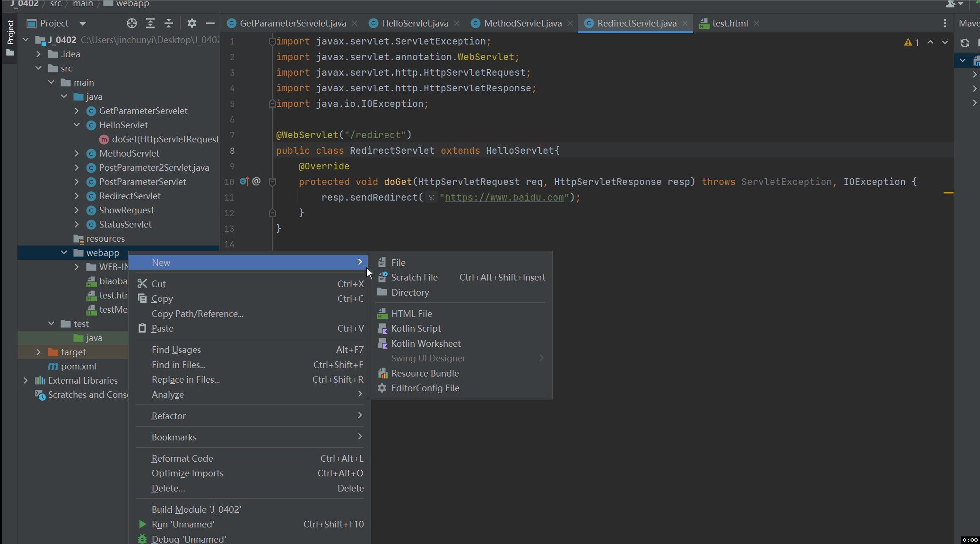Switch to the HelloServlet.java tab
Screen dimensions: 980x544
(x=415, y=23)
